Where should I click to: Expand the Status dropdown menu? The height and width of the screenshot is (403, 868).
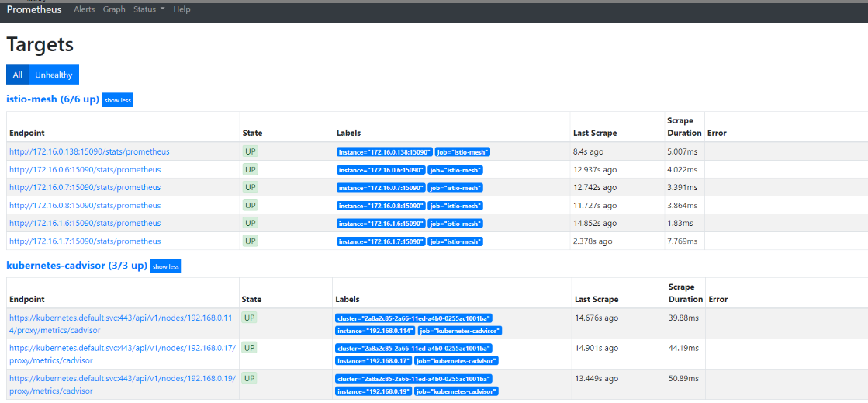click(149, 9)
